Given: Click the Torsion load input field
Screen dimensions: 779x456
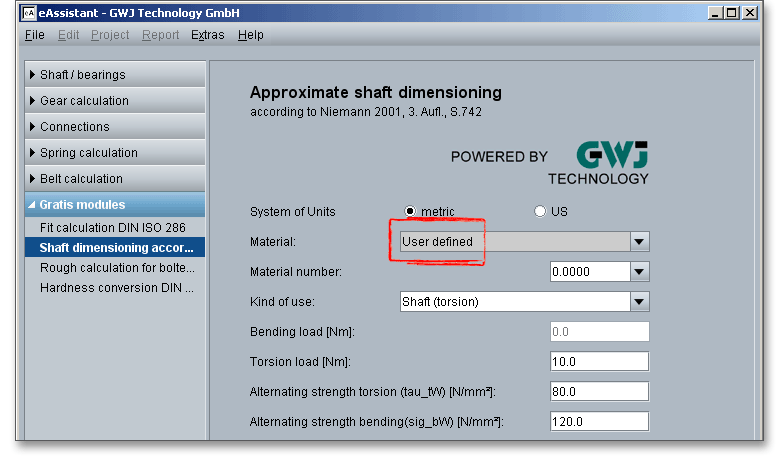Looking at the screenshot, I should (599, 362).
